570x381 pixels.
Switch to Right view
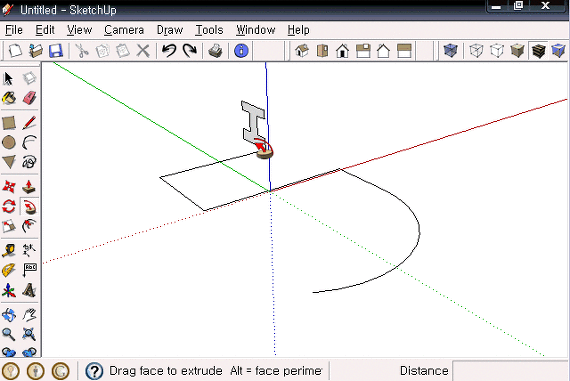tap(363, 51)
